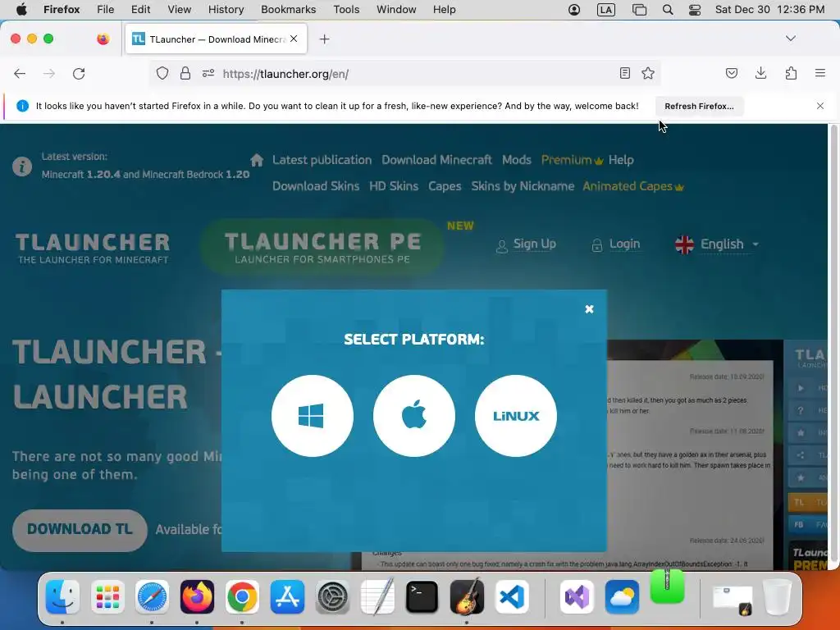This screenshot has width=840, height=630.
Task: Expand the list all tabs chevron
Action: [791, 39]
